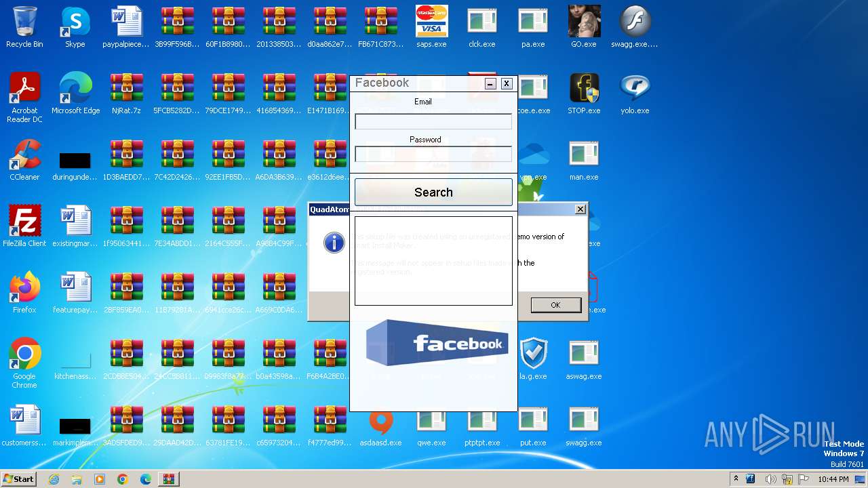Open the FileZilla Client shortcut
868x488 pixels.
[24, 226]
